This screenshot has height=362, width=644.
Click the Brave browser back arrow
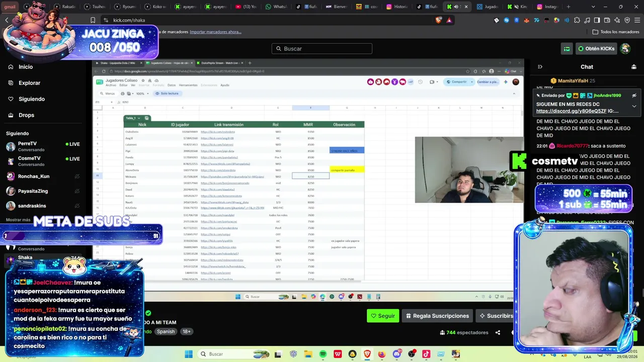[x=7, y=20]
